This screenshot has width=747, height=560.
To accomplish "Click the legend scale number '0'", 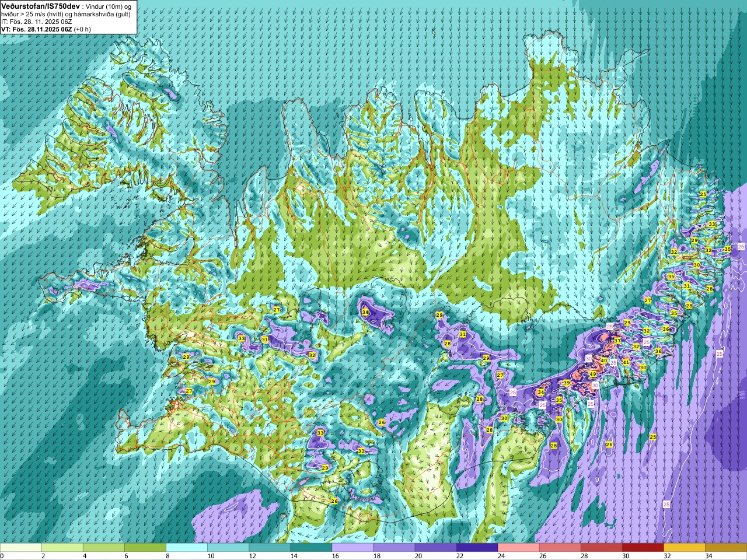I will pyautogui.click(x=2, y=556).
